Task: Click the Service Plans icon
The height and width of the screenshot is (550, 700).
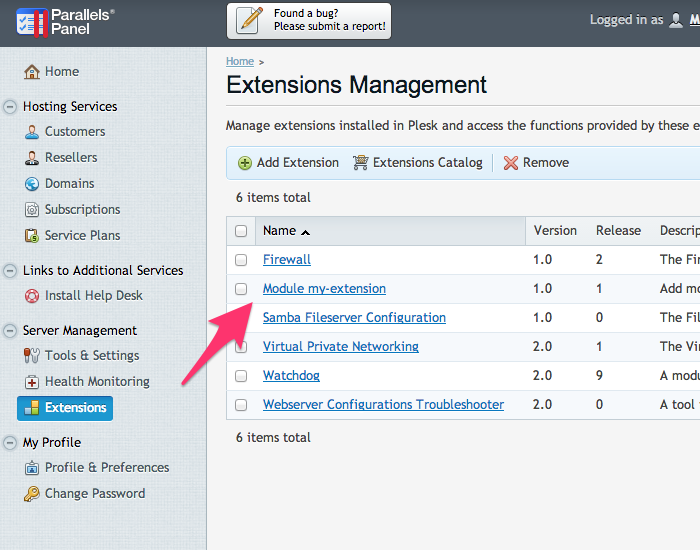Action: (x=32, y=235)
